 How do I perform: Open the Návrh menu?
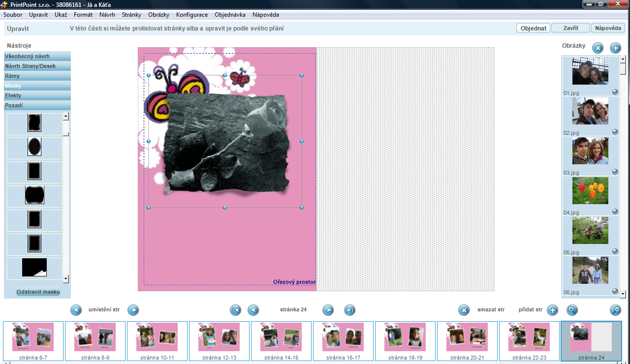(107, 15)
